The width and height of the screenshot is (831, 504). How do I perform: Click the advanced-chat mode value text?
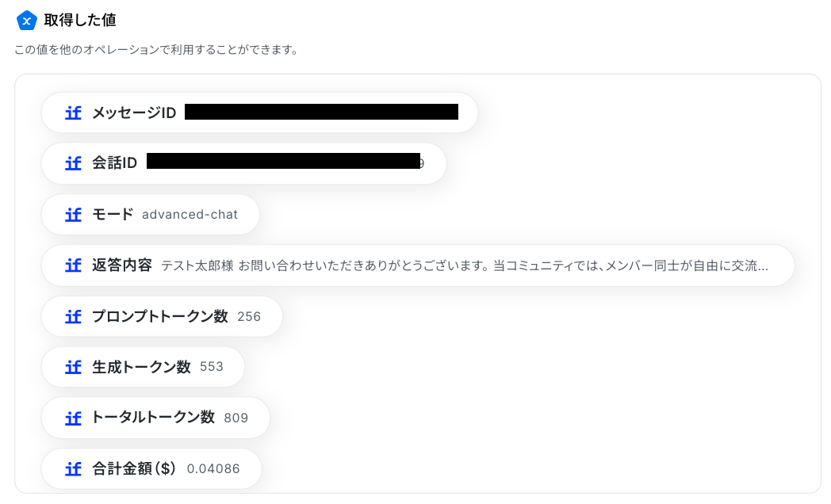coord(190,215)
